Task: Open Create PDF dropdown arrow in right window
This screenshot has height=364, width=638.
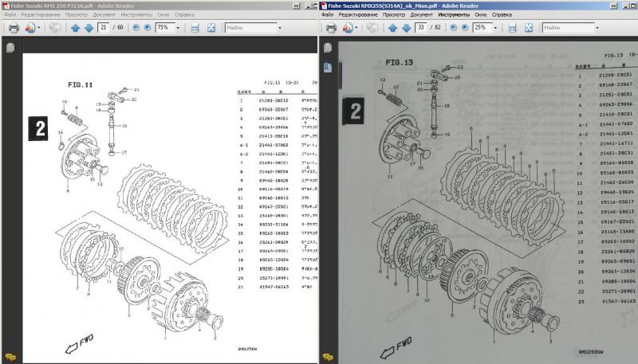Action: click(356, 28)
